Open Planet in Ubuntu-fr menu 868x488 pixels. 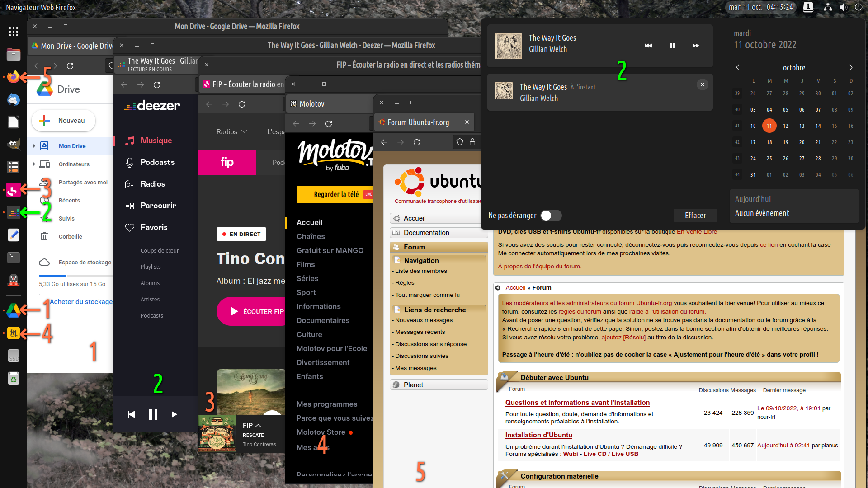pyautogui.click(x=439, y=385)
